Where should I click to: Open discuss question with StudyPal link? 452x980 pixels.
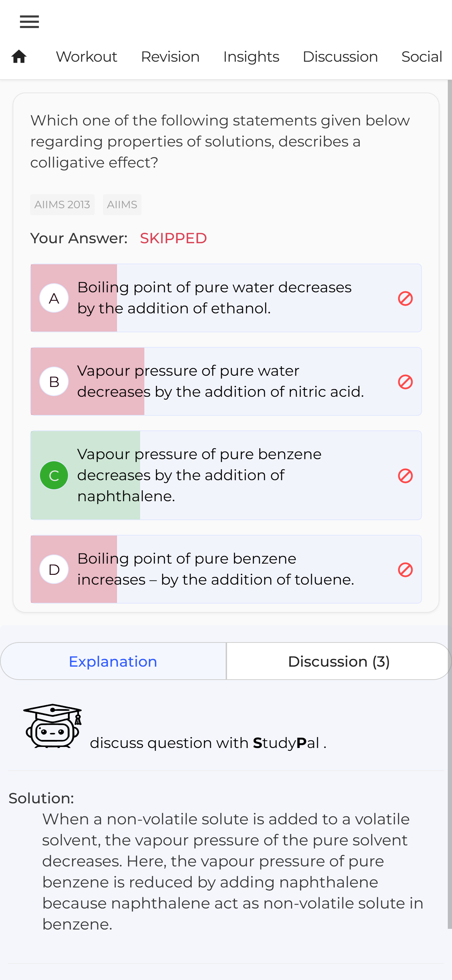pos(208,743)
